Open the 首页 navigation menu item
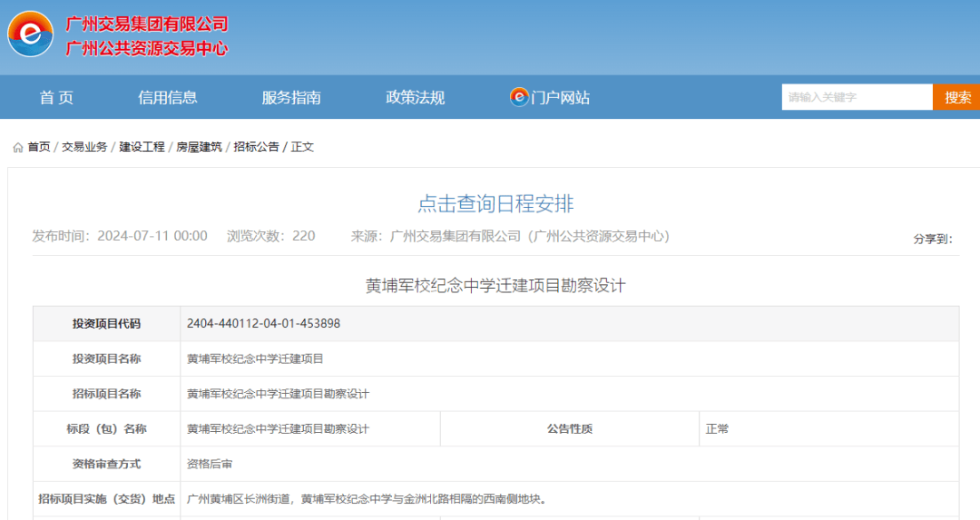The height and width of the screenshot is (520, 980). 56,97
